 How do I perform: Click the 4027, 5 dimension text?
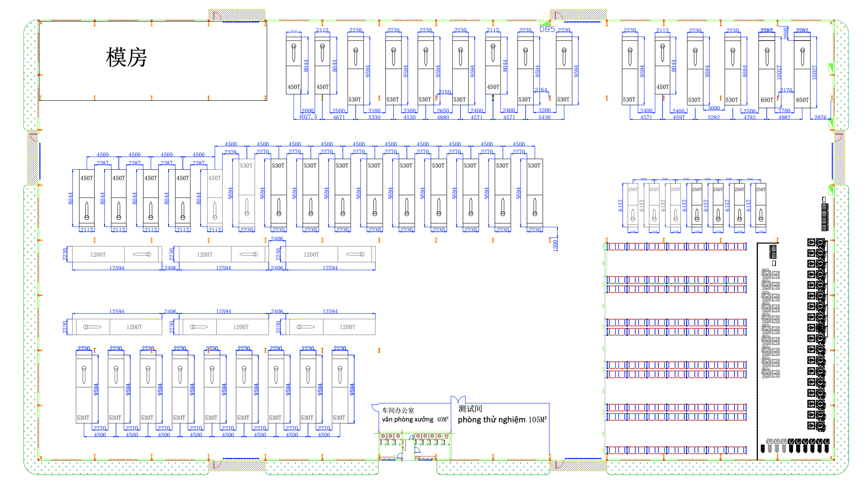coord(308,117)
